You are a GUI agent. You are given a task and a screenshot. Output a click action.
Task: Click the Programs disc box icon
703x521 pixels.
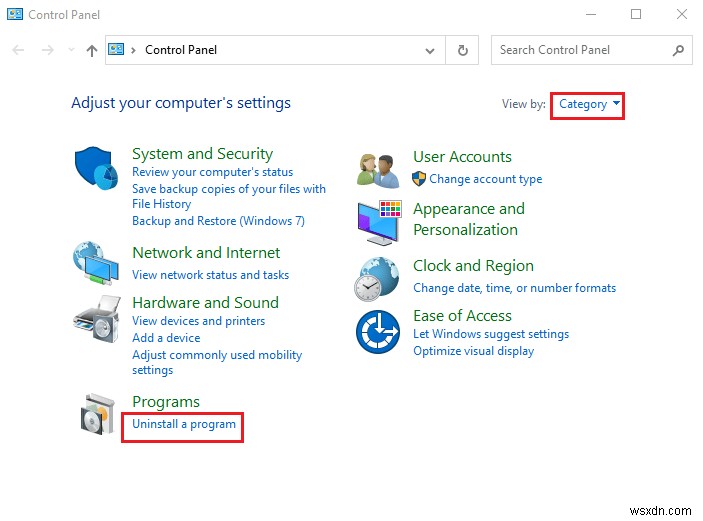[98, 413]
